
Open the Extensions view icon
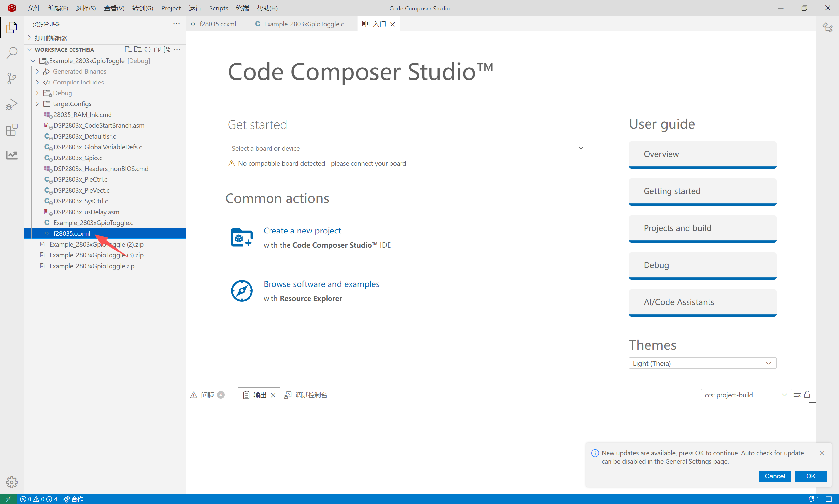[x=12, y=130]
